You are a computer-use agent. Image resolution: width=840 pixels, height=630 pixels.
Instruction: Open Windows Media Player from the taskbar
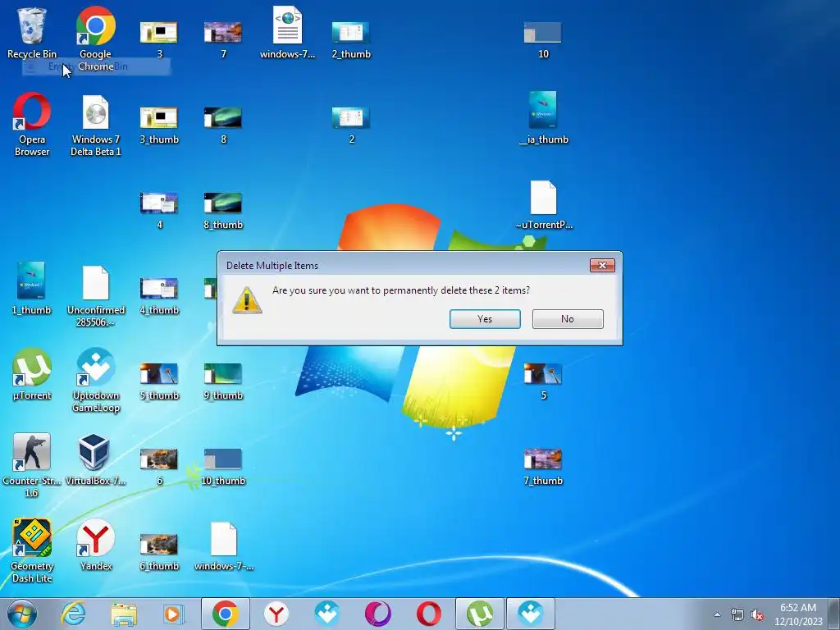point(174,614)
